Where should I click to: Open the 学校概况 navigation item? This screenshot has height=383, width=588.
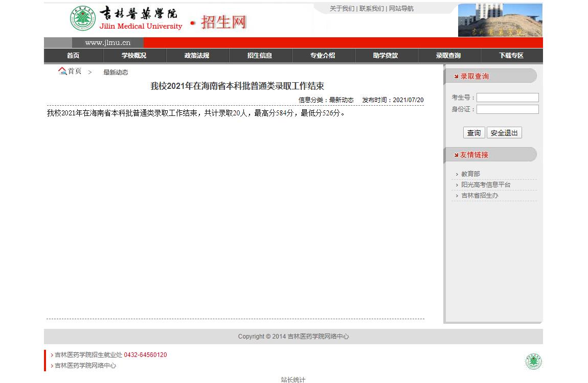pos(134,56)
